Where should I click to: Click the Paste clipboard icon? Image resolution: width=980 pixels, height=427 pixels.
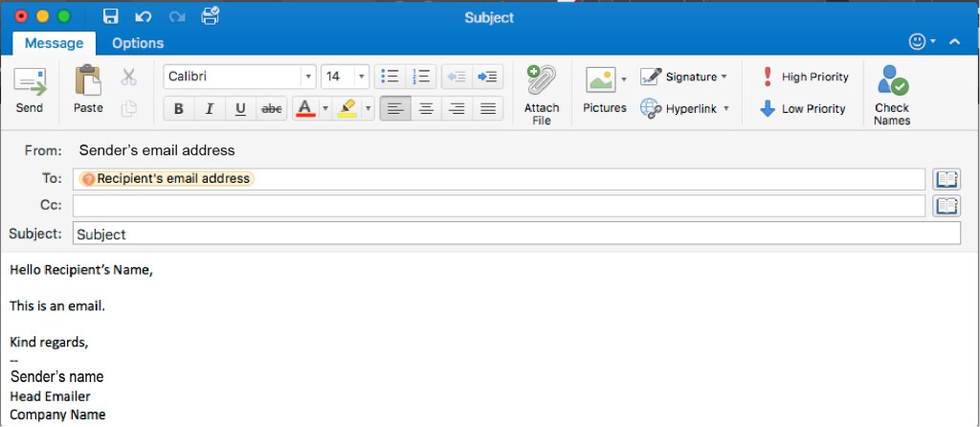88,80
